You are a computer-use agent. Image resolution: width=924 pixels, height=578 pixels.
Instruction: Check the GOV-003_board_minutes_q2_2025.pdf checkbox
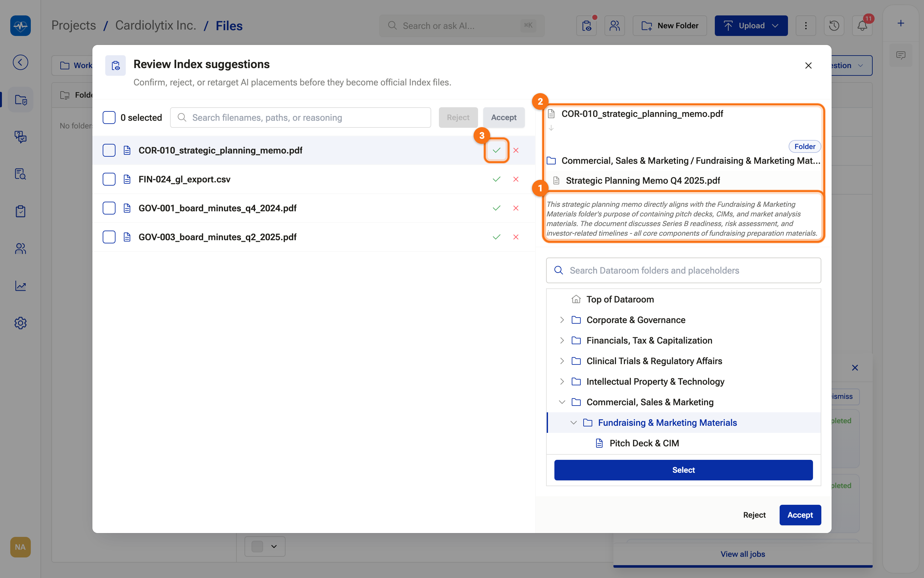[x=109, y=237]
